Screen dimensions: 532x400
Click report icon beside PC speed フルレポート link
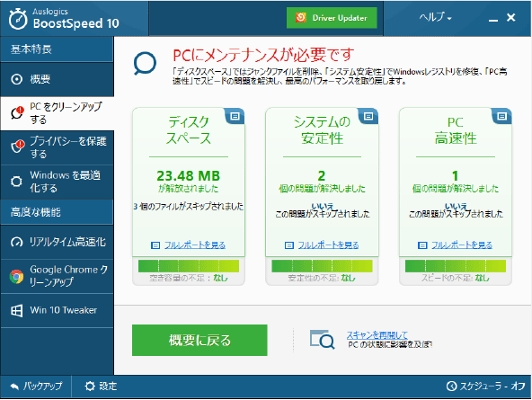pyautogui.click(x=422, y=245)
